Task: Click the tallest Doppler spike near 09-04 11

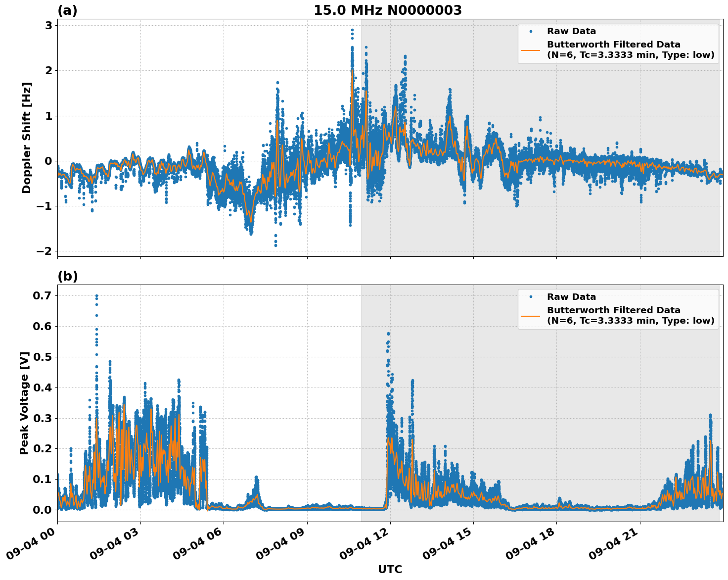Action: pyautogui.click(x=352, y=31)
